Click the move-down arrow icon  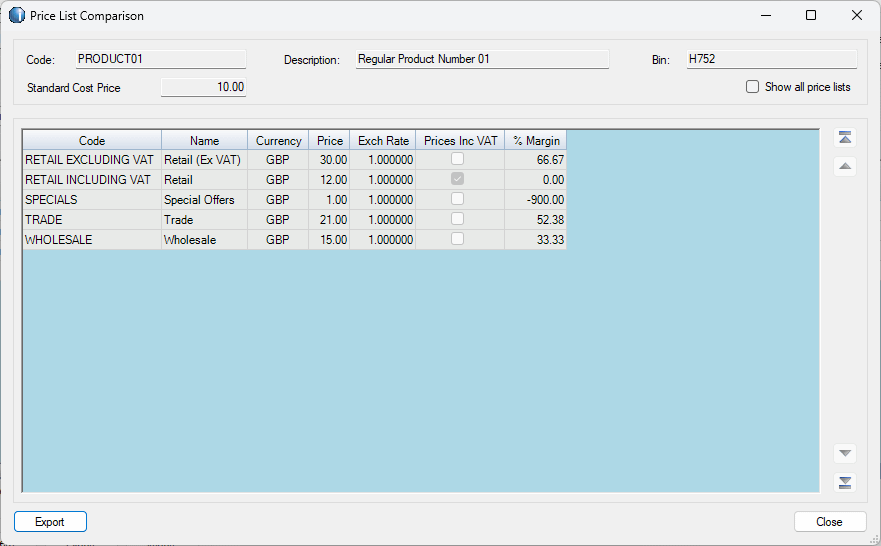click(845, 453)
